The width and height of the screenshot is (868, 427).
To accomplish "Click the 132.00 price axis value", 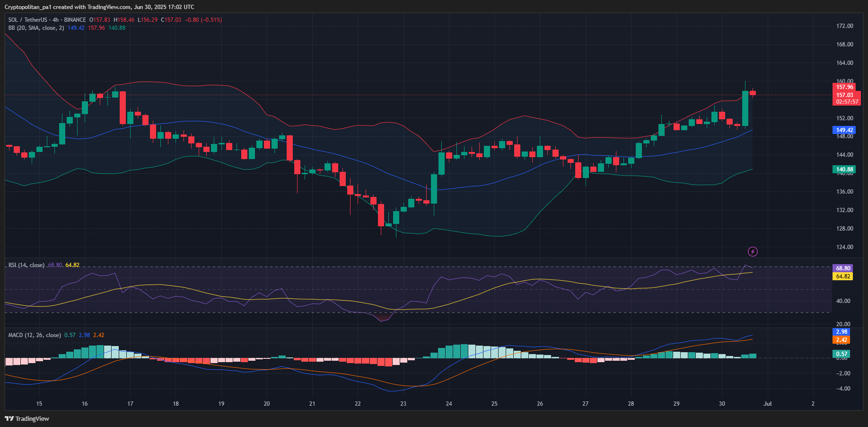I will [x=845, y=210].
